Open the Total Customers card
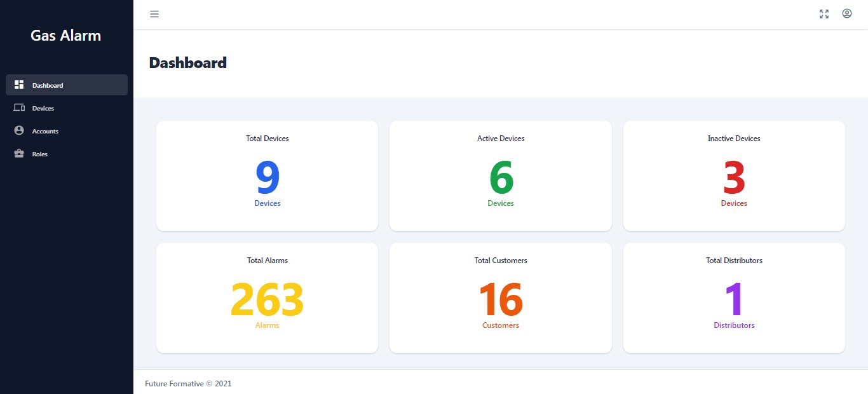This screenshot has width=868, height=394. click(501, 298)
